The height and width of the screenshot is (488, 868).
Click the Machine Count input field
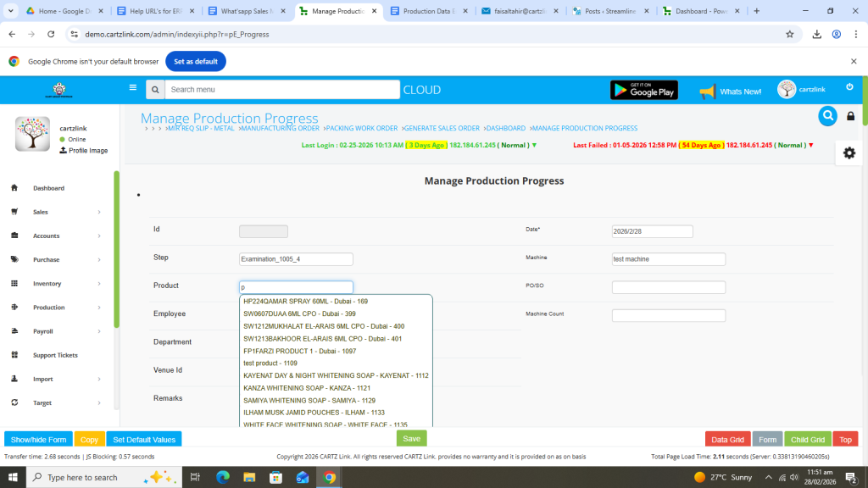coord(668,316)
